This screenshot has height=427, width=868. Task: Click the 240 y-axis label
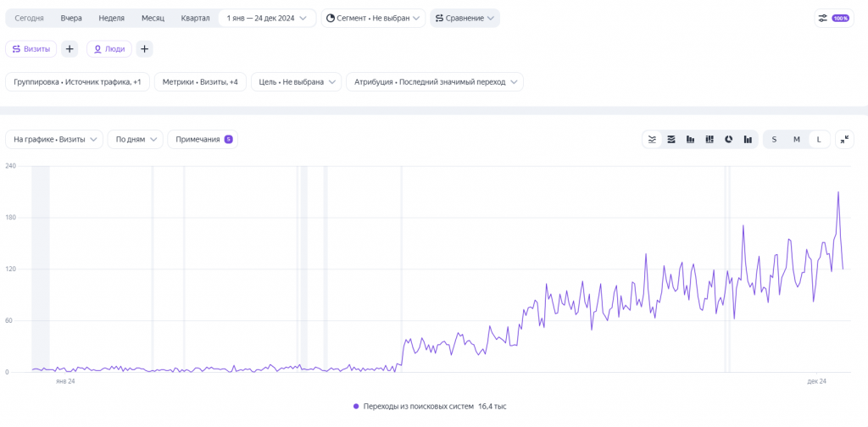[x=10, y=166]
